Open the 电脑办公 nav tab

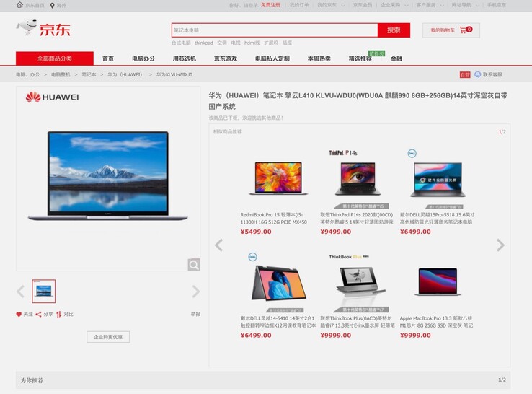coord(143,58)
